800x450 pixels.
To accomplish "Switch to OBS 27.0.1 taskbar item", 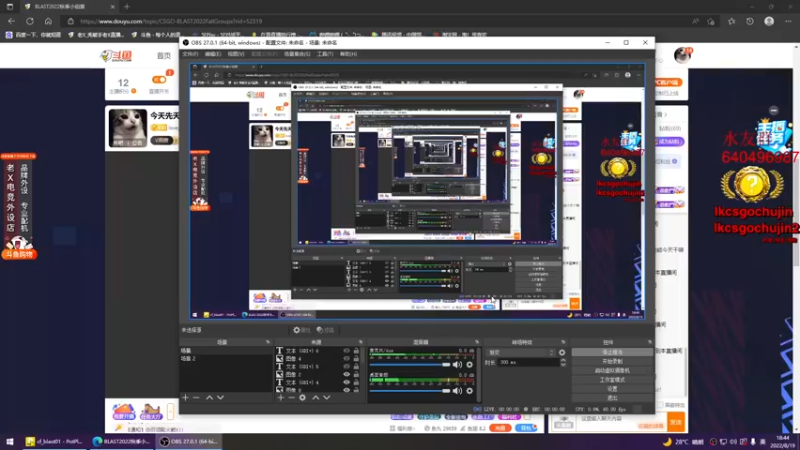I will (189, 441).
